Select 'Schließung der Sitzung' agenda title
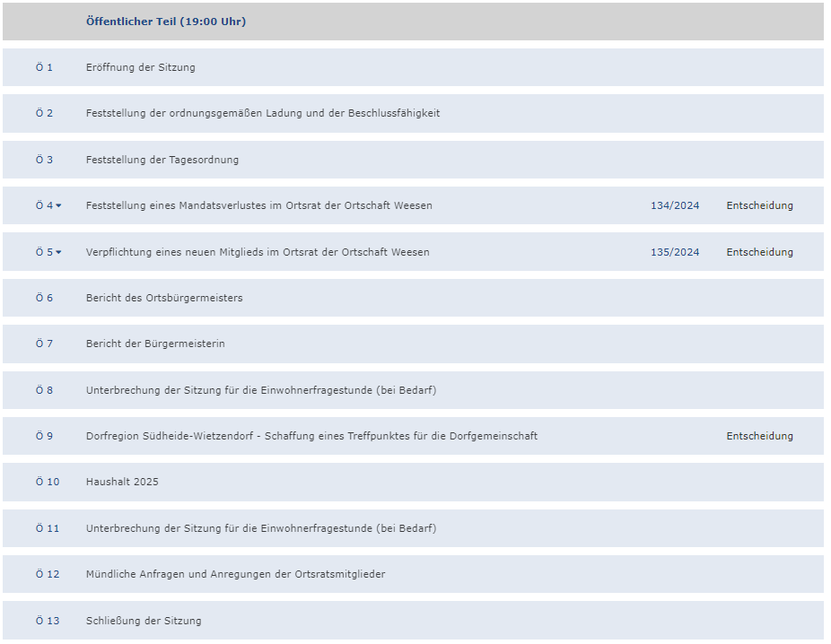The image size is (831, 644). click(144, 622)
